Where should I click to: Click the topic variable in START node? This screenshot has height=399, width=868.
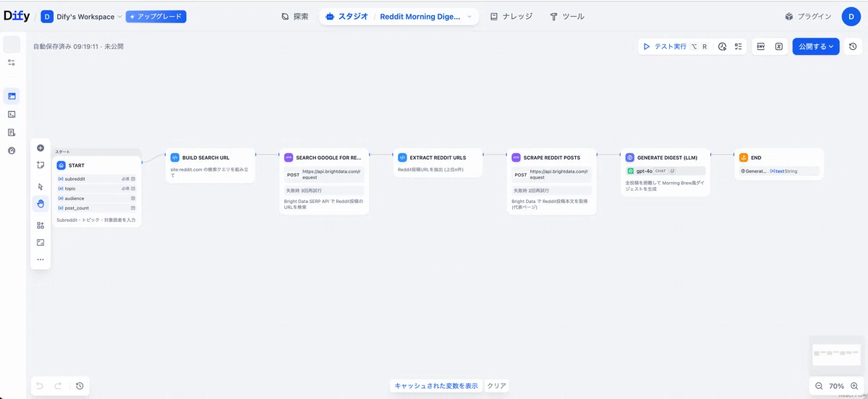96,188
